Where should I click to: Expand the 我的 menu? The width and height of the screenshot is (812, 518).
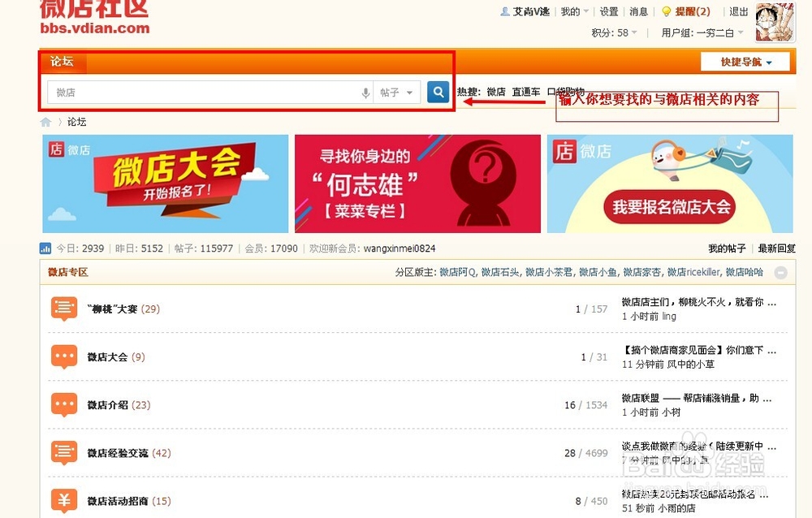pyautogui.click(x=574, y=11)
